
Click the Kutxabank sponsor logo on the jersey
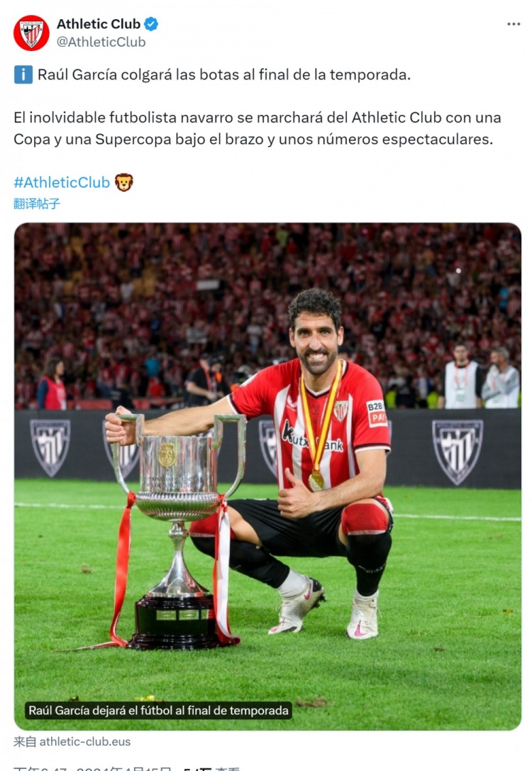(312, 438)
